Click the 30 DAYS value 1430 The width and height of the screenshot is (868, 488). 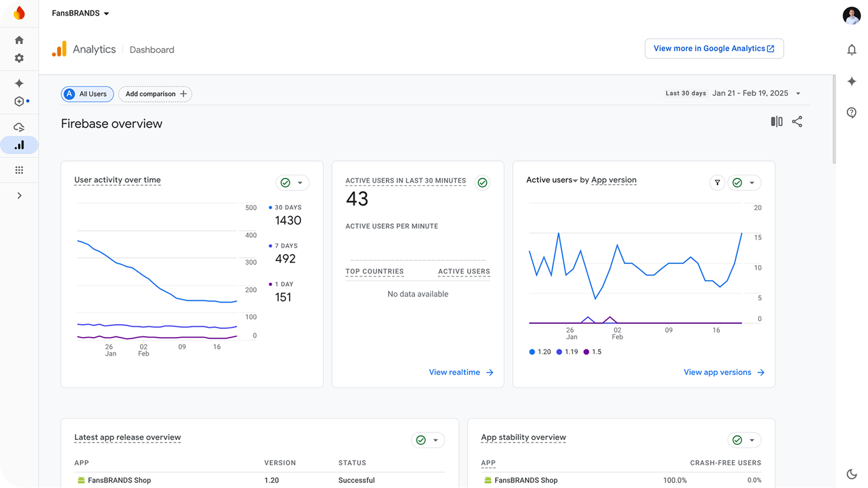click(x=288, y=220)
